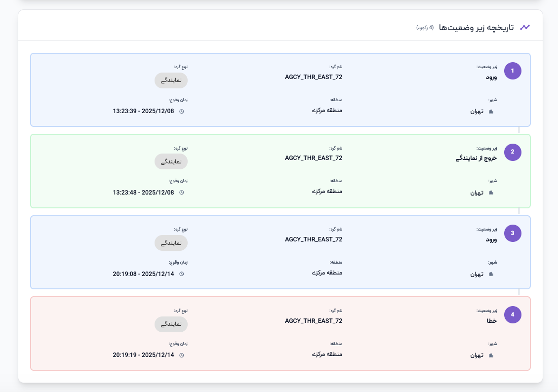This screenshot has width=558, height=392.
Task: Click the خروج از نمایندگی sub-status text
Action: pos(476,158)
